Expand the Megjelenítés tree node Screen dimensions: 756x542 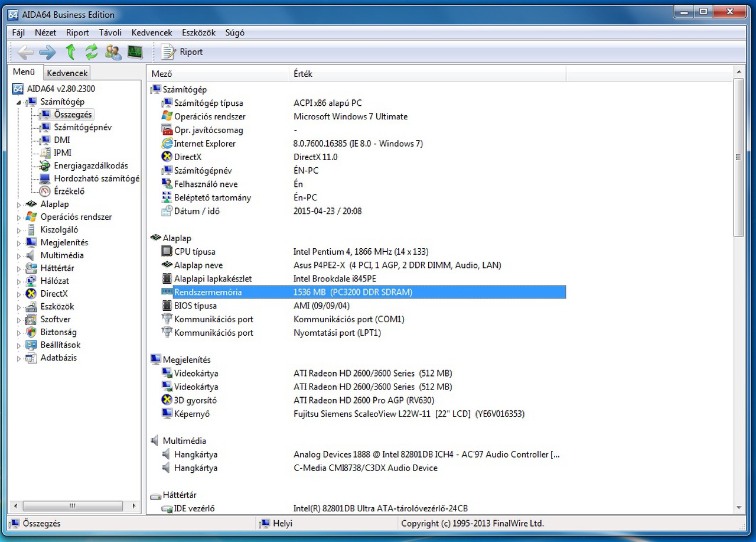[x=18, y=243]
